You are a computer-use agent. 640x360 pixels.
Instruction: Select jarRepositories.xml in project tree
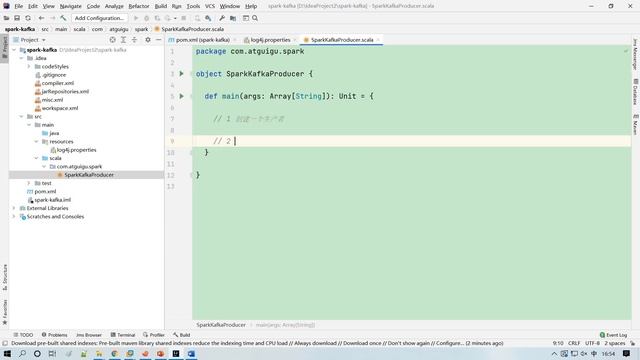(65, 92)
